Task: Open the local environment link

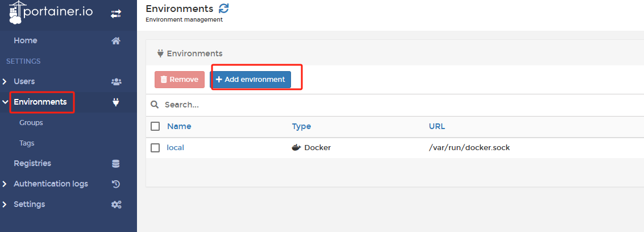Action: pos(175,148)
